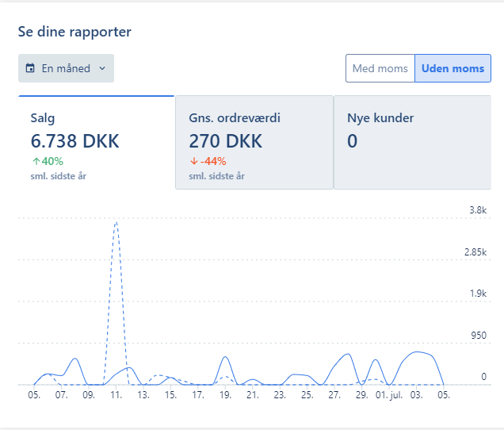Select the Uden moms option
The height and width of the screenshot is (430, 504).
pos(452,68)
